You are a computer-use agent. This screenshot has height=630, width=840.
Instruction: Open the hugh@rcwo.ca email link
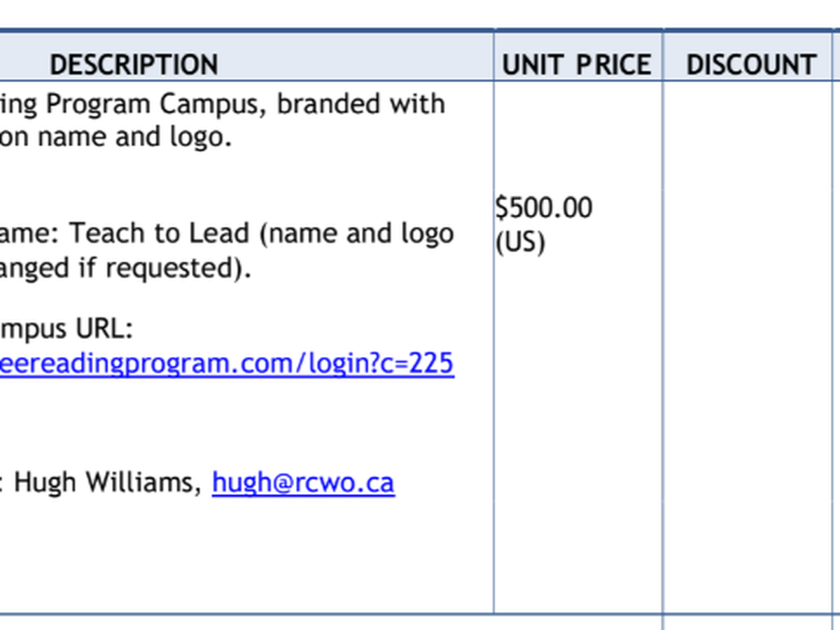point(303,482)
